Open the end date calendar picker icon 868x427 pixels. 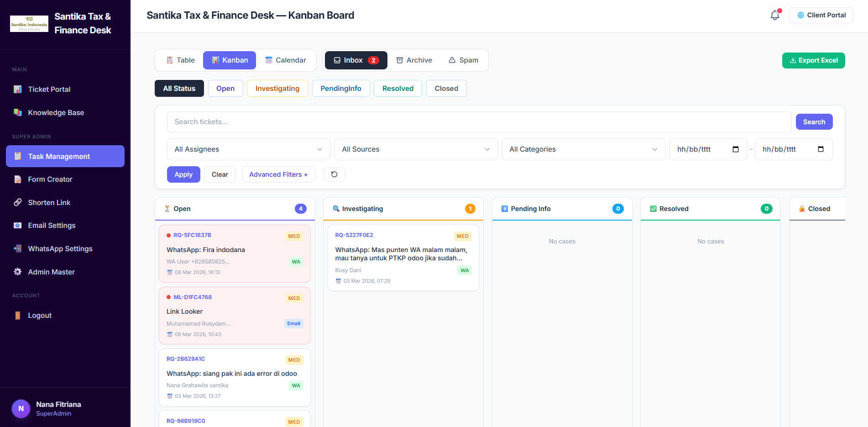821,149
